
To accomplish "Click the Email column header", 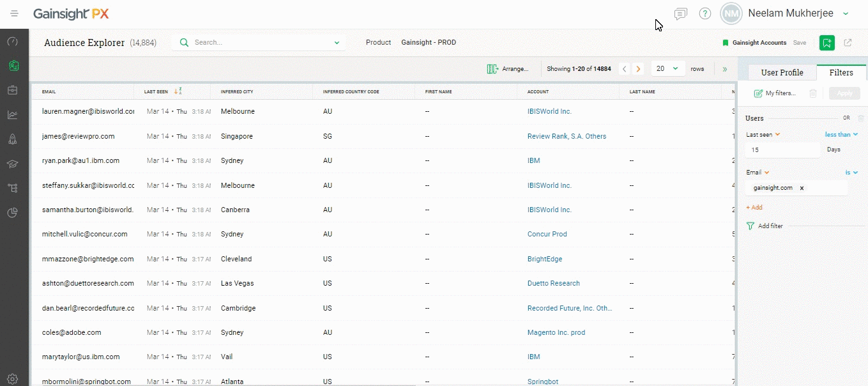I will click(x=49, y=92).
